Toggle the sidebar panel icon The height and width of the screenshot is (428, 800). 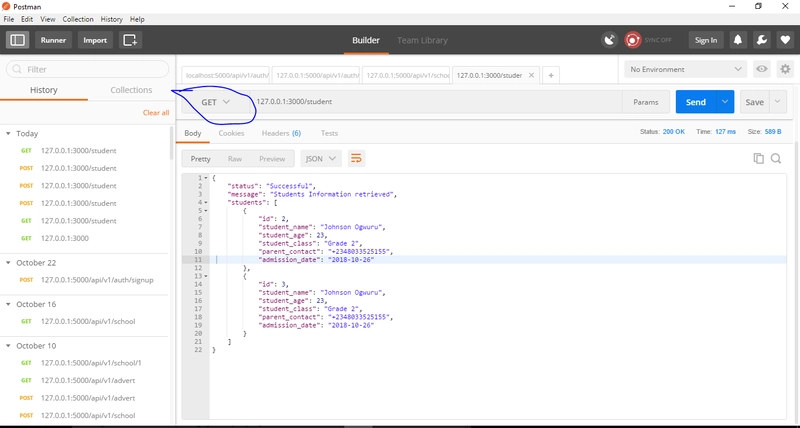(x=16, y=40)
